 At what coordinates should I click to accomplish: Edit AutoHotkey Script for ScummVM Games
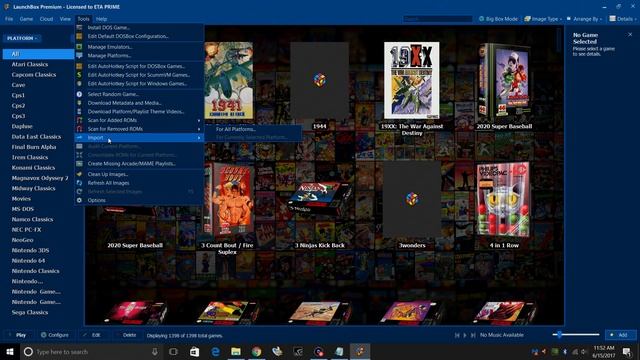tap(139, 75)
